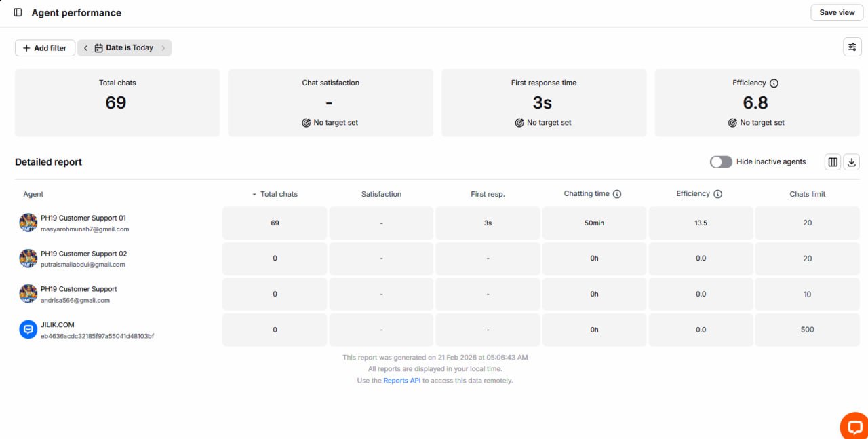
Task: Toggle the sidebar panel icon
Action: click(18, 13)
